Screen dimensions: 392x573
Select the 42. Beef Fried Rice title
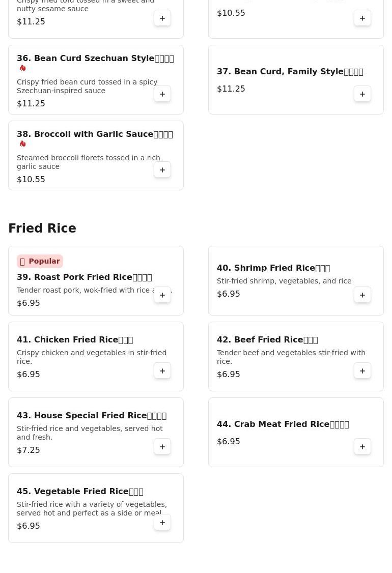267,340
